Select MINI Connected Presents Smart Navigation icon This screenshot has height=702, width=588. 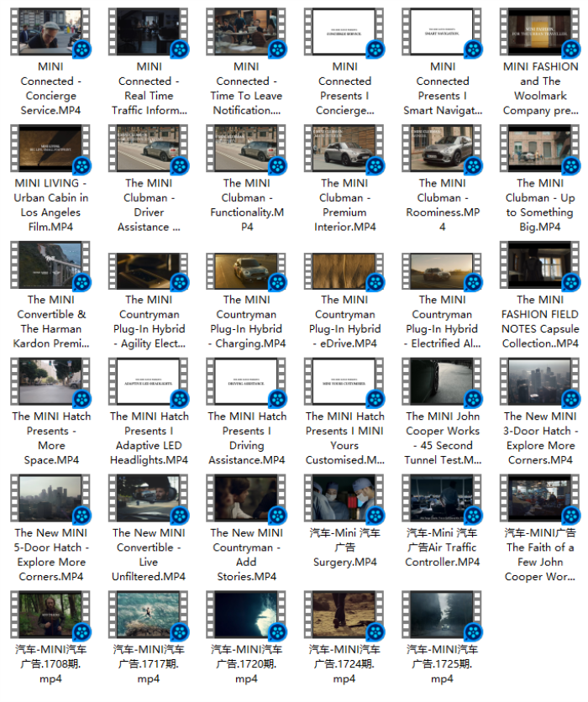click(442, 32)
